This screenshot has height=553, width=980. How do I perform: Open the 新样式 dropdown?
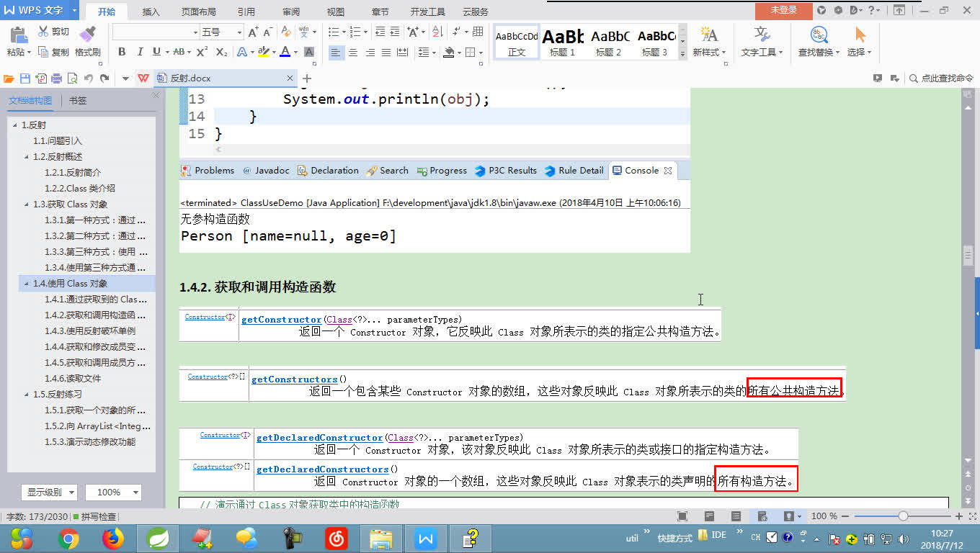(x=709, y=53)
